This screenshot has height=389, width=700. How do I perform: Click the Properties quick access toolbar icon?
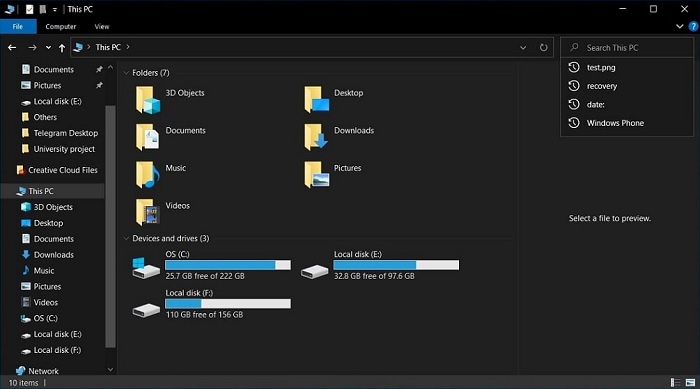[29, 9]
